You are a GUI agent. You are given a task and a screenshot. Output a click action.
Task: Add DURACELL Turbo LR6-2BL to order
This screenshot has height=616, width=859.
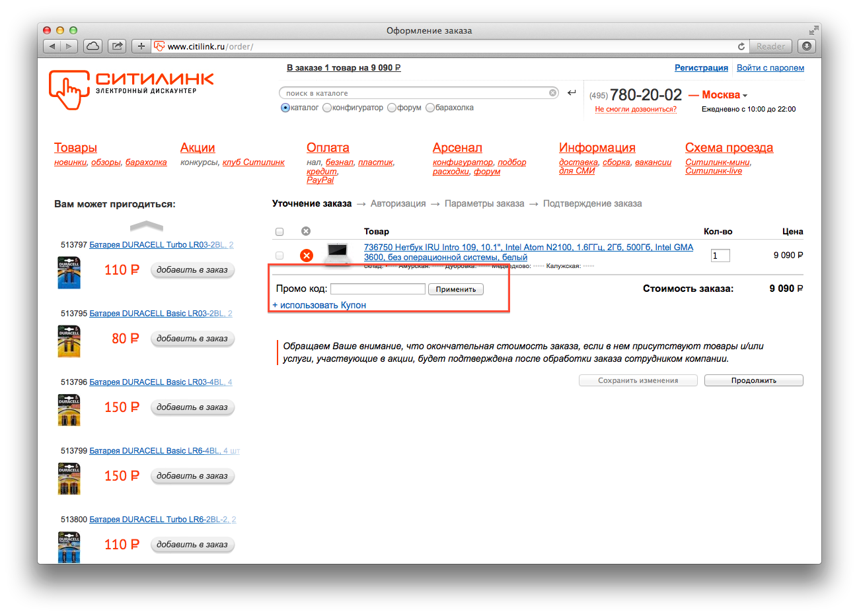[x=192, y=545]
